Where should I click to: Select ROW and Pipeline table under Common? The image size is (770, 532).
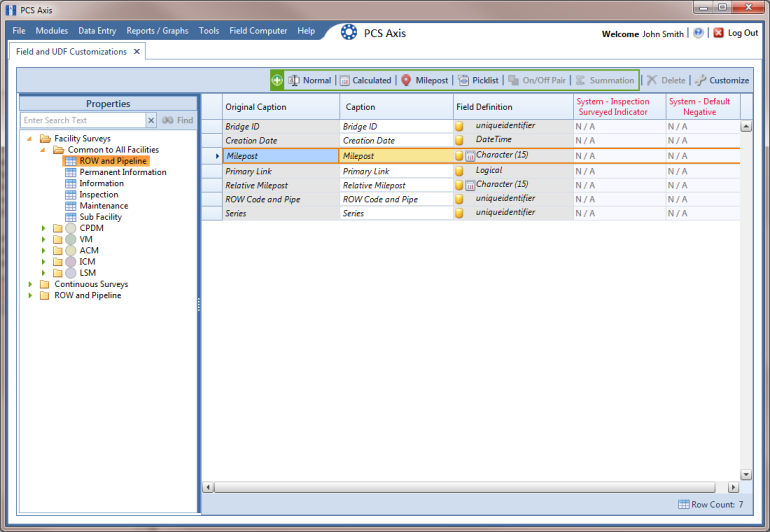pyautogui.click(x=113, y=161)
